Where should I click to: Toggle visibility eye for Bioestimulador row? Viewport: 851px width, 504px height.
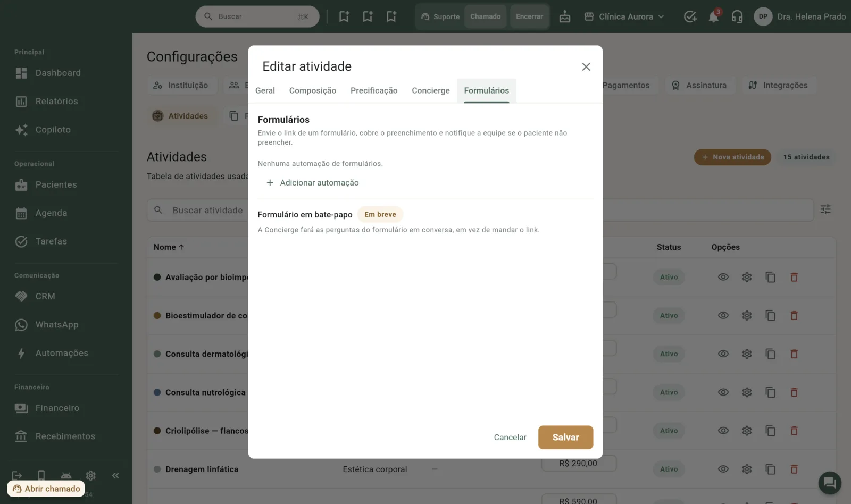point(723,316)
